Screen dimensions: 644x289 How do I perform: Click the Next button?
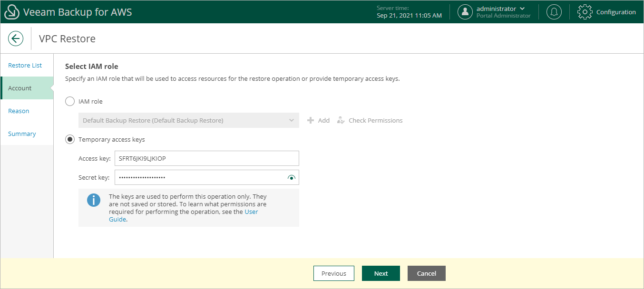point(381,273)
